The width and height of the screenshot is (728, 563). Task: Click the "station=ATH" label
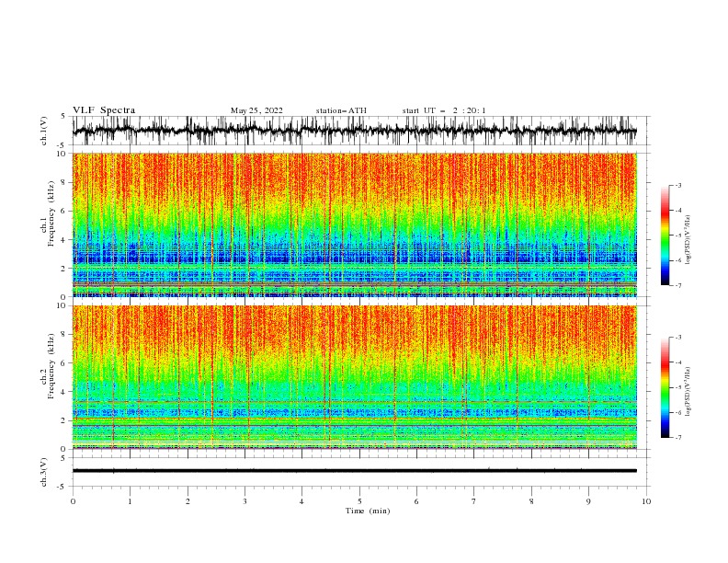341,110
